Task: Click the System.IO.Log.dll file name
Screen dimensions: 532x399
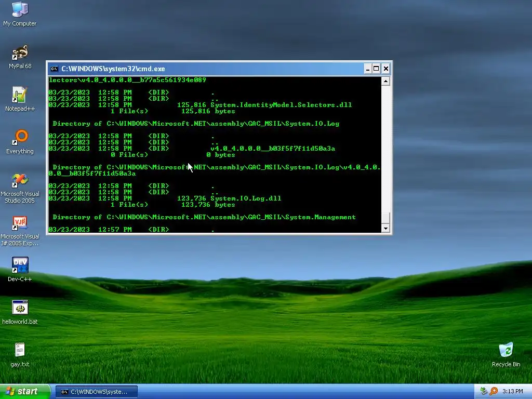Action: [x=246, y=198]
